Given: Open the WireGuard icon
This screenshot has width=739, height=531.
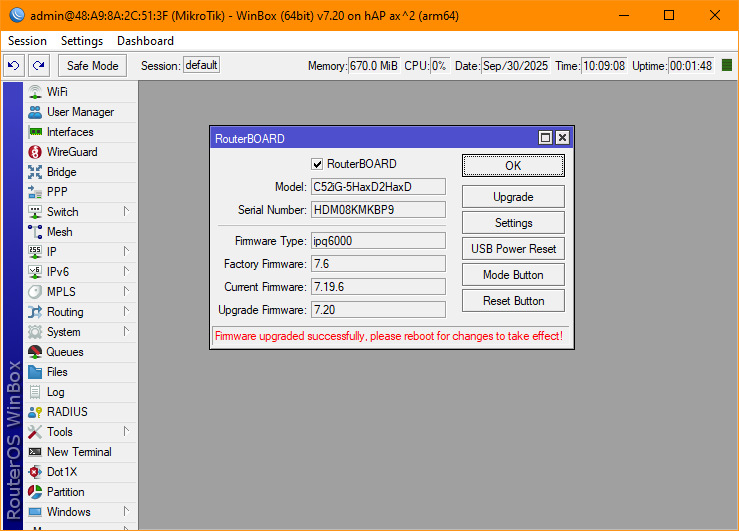Looking at the screenshot, I should click(35, 152).
